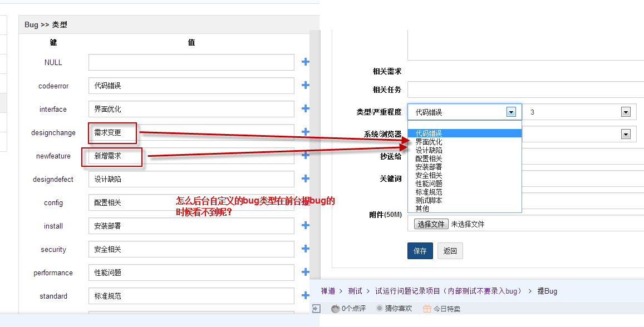This screenshot has width=644, height=327.
Task: Open the 试运行问题记录项目 breadcrumb link
Action: 450,291
